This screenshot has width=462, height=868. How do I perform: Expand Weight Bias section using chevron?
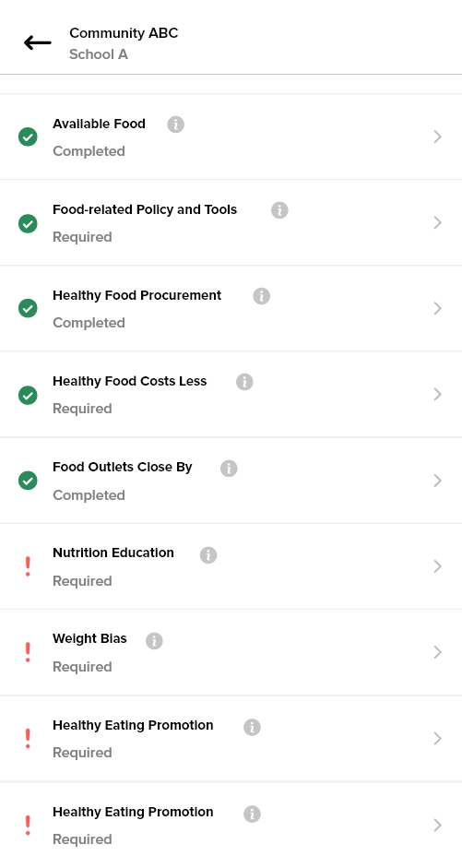click(438, 652)
